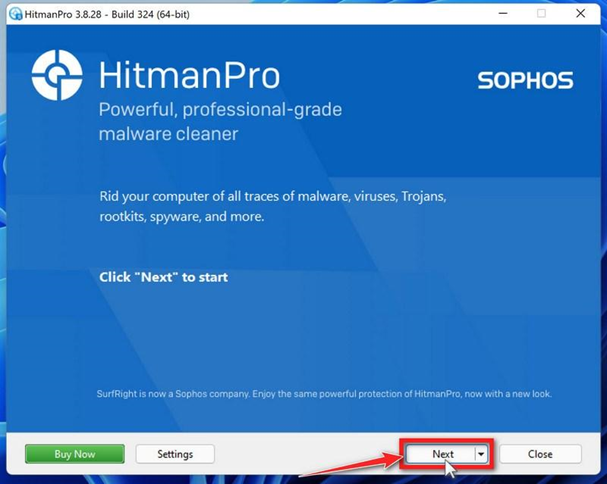Click the large HitmanPro heading text
607x484 pixels.
(189, 75)
